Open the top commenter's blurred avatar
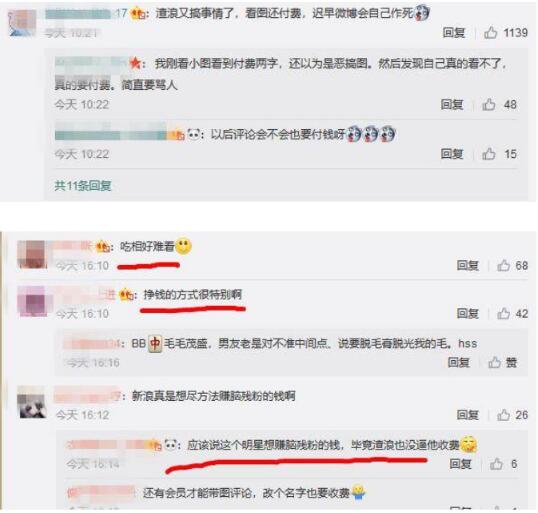538x513 pixels. (x=22, y=23)
